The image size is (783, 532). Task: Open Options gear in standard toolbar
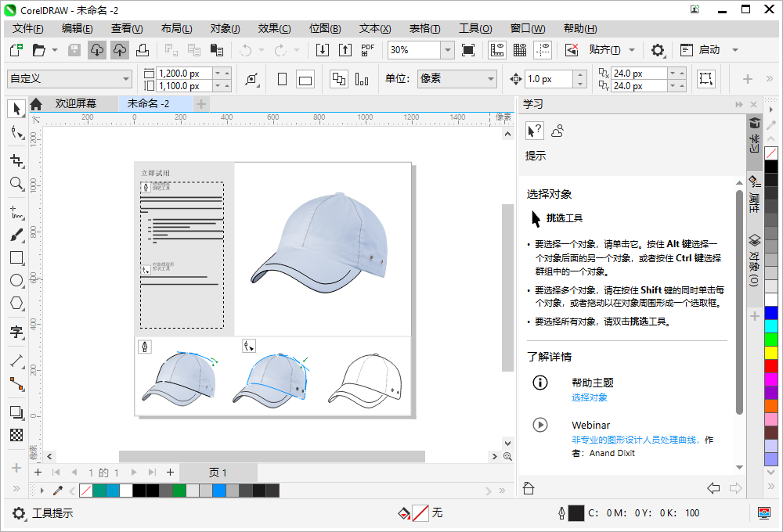click(x=658, y=50)
